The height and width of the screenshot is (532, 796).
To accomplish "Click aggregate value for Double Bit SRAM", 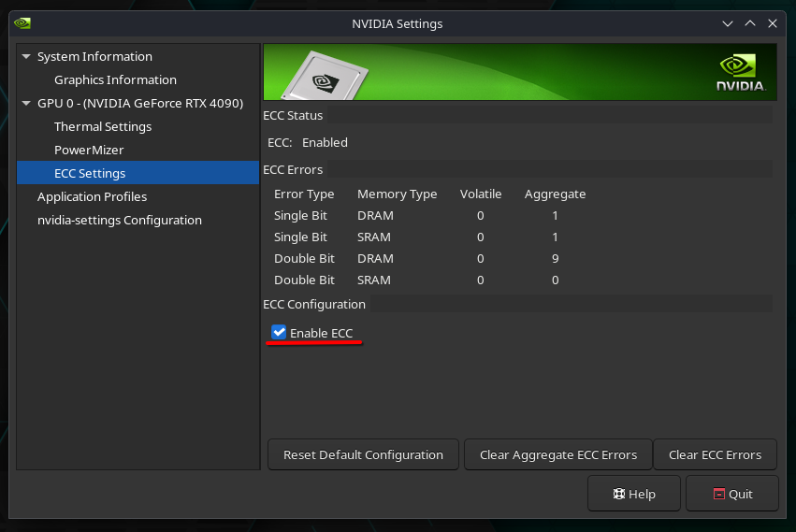I will pyautogui.click(x=555, y=280).
